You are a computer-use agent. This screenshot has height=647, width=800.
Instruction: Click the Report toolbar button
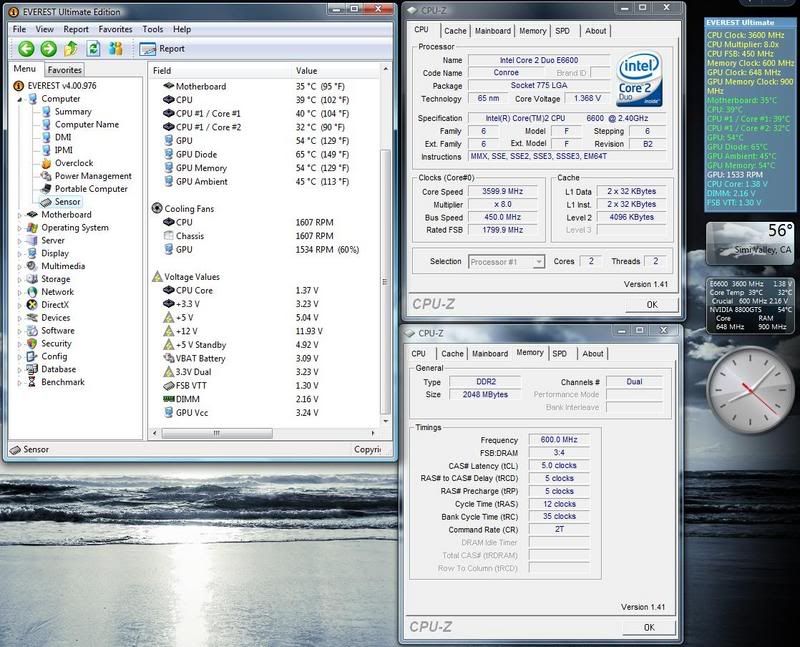[162, 49]
